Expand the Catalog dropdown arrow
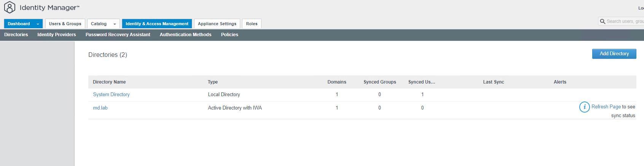 pyautogui.click(x=115, y=24)
